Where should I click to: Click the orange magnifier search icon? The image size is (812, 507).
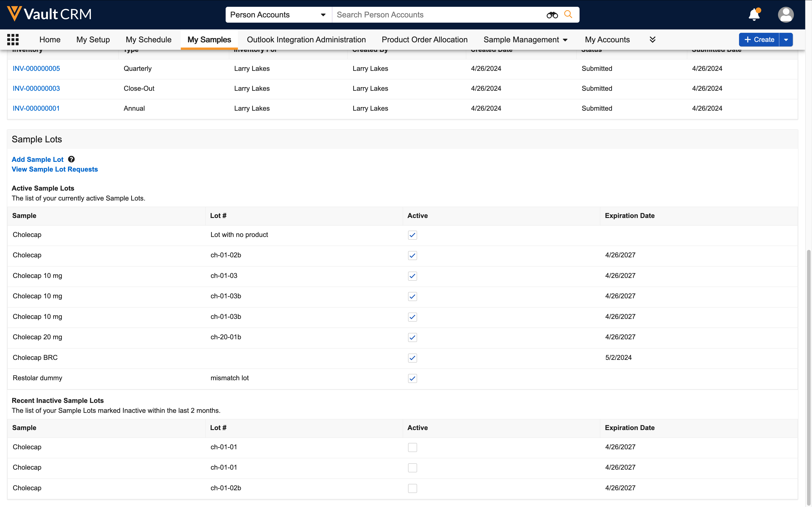pyautogui.click(x=568, y=14)
